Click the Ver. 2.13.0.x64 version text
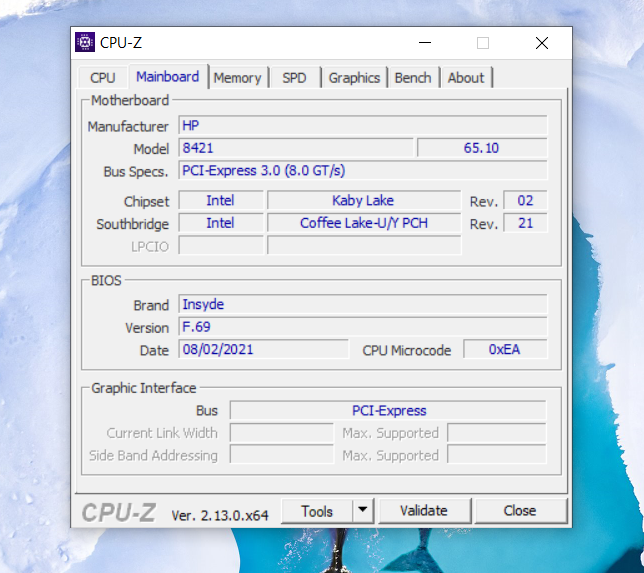Image resolution: width=644 pixels, height=573 pixels. (x=220, y=515)
